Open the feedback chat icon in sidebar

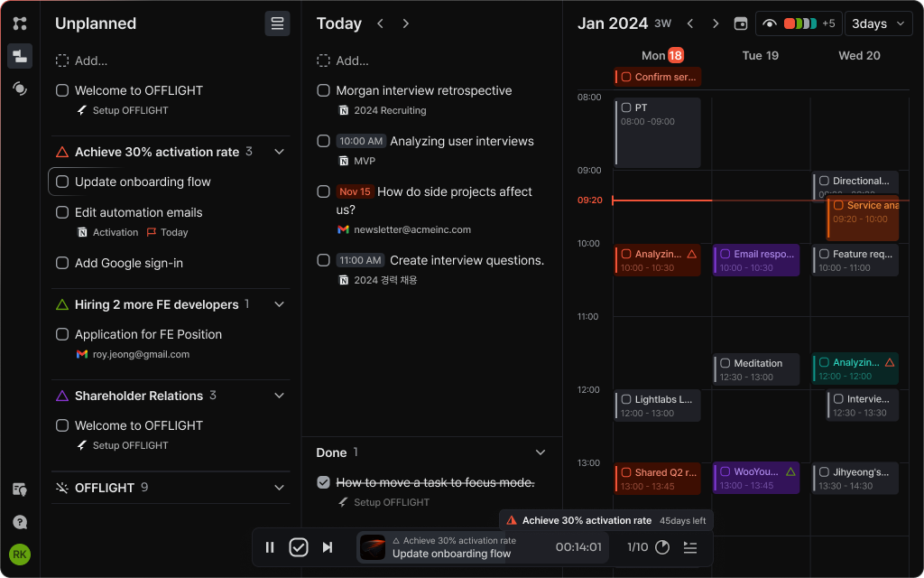20,489
